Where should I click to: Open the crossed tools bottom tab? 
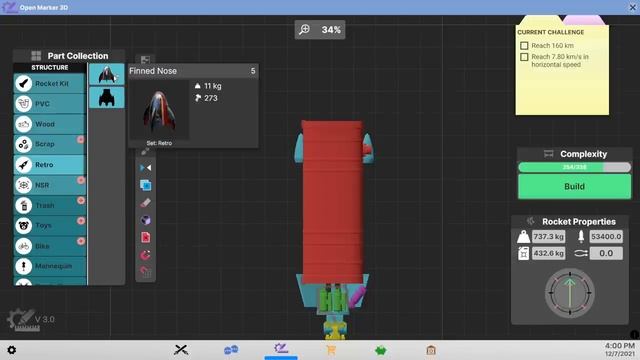click(x=181, y=350)
